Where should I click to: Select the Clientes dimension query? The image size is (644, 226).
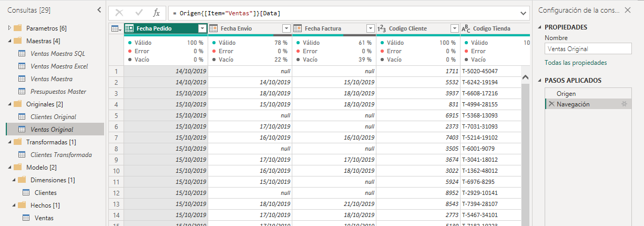45,192
